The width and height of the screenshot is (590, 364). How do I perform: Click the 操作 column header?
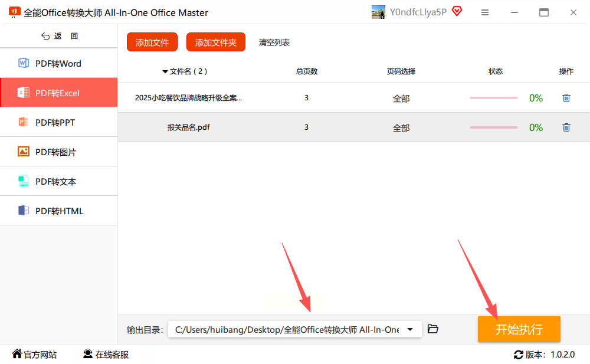566,71
